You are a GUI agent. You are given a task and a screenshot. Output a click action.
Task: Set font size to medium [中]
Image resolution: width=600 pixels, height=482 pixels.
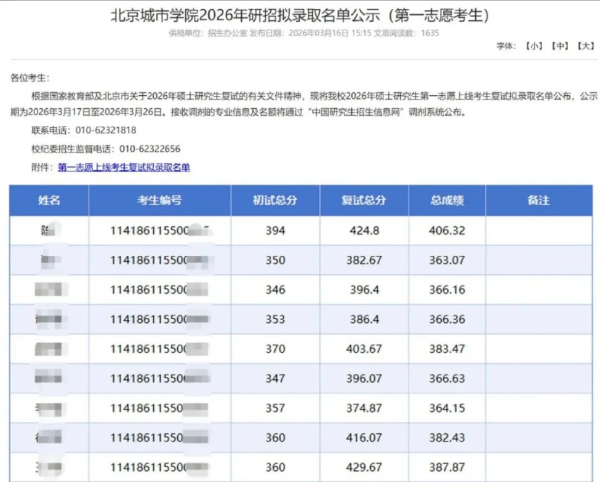click(560, 47)
